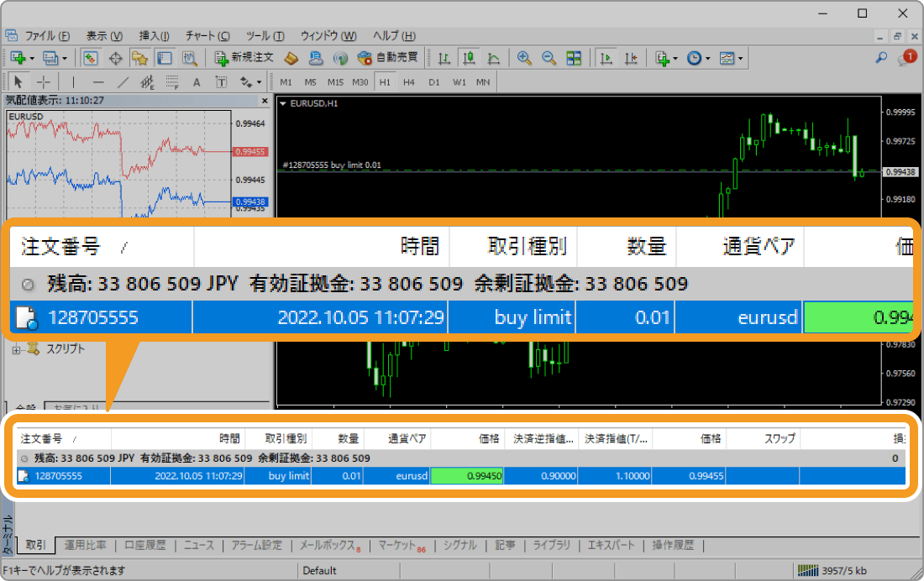
Task: Open the 表示 (V) menu
Action: pyautogui.click(x=104, y=36)
